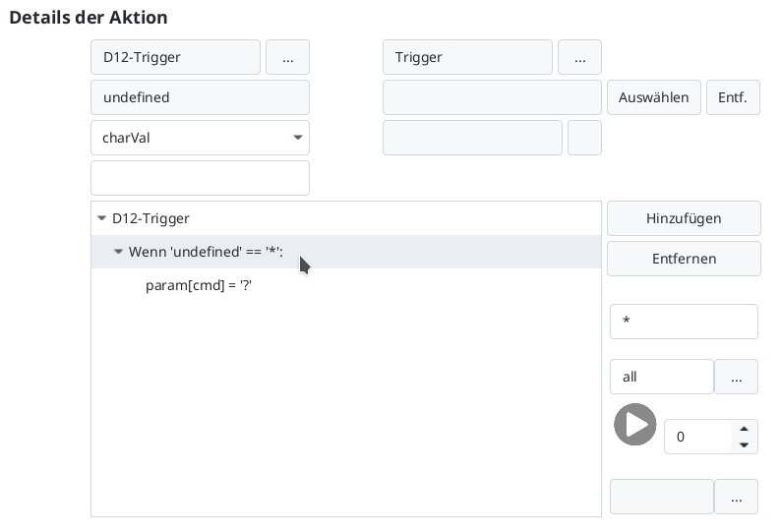
Task: Focus the 'undefined' text field
Action: (x=200, y=98)
